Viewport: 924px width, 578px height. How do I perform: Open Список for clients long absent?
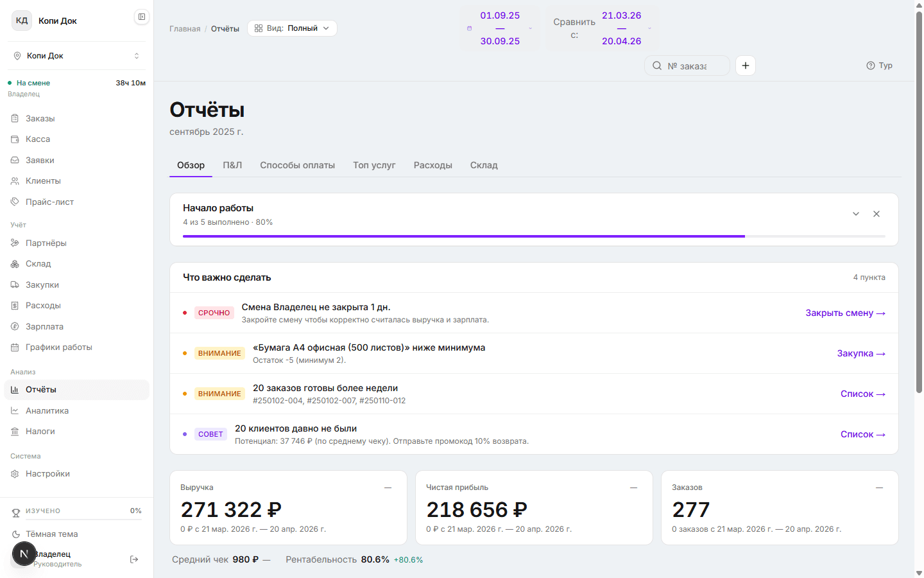click(x=863, y=434)
